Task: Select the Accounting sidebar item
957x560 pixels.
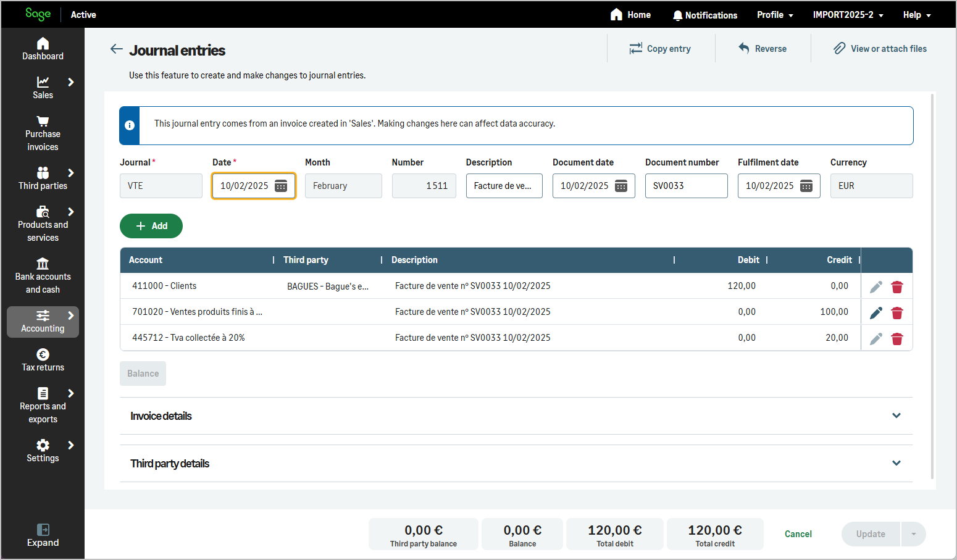Action: point(43,322)
